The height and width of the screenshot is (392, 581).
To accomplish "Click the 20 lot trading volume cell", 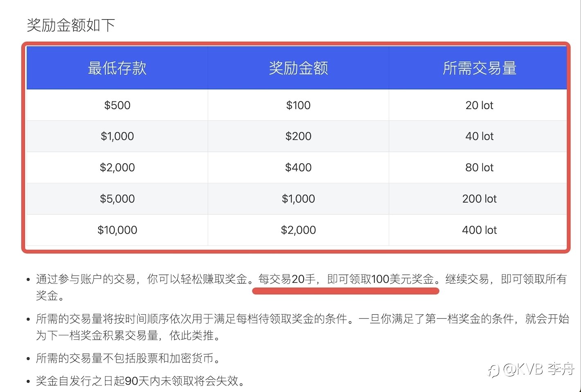I will [480, 105].
